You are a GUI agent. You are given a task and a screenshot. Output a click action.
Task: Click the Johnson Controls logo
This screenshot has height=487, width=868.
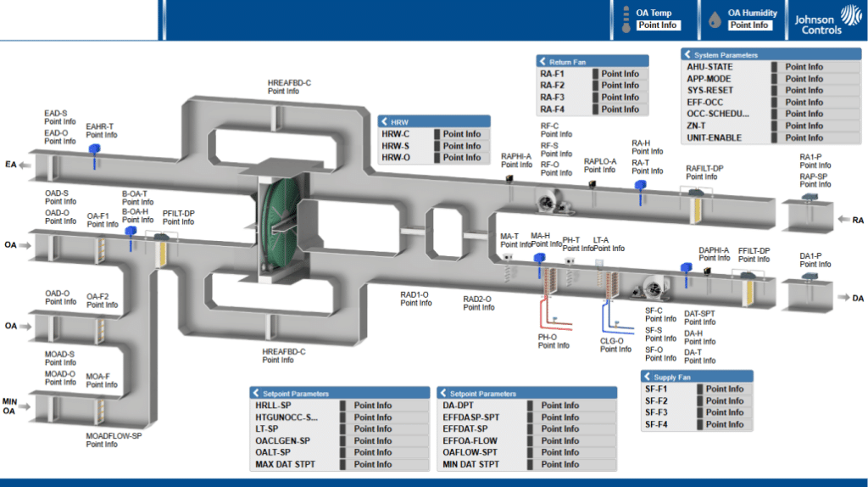[827, 20]
